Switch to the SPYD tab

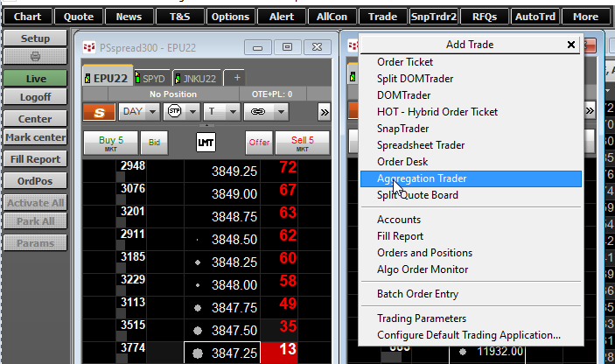click(152, 78)
